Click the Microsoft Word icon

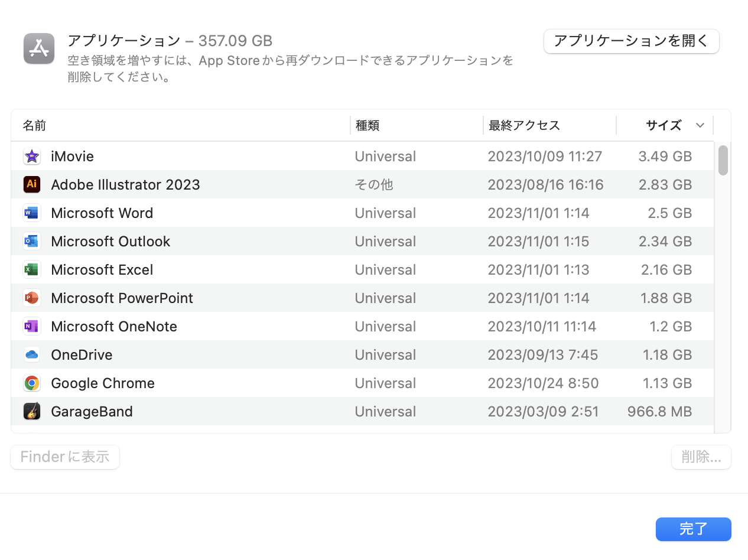(32, 213)
